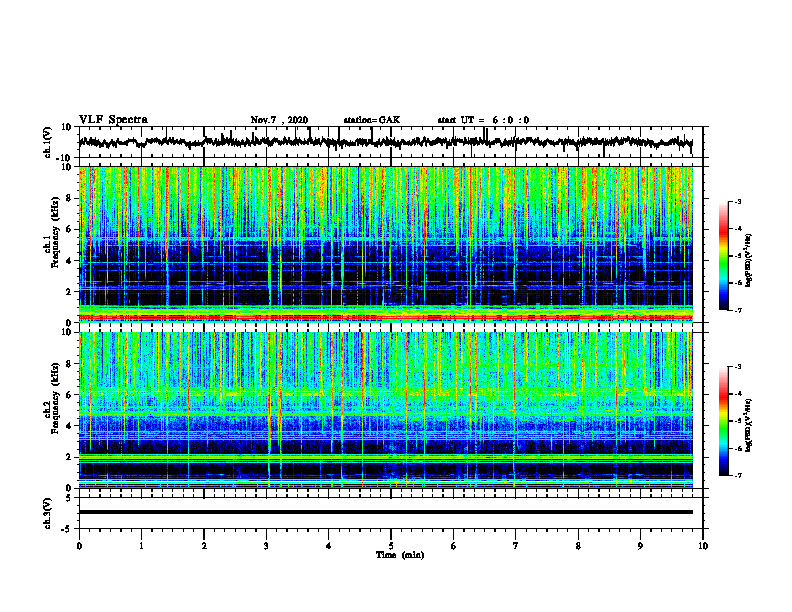Select the "start UT = 6 : 0 : 0" text
This screenshot has width=792, height=612.
point(483,120)
